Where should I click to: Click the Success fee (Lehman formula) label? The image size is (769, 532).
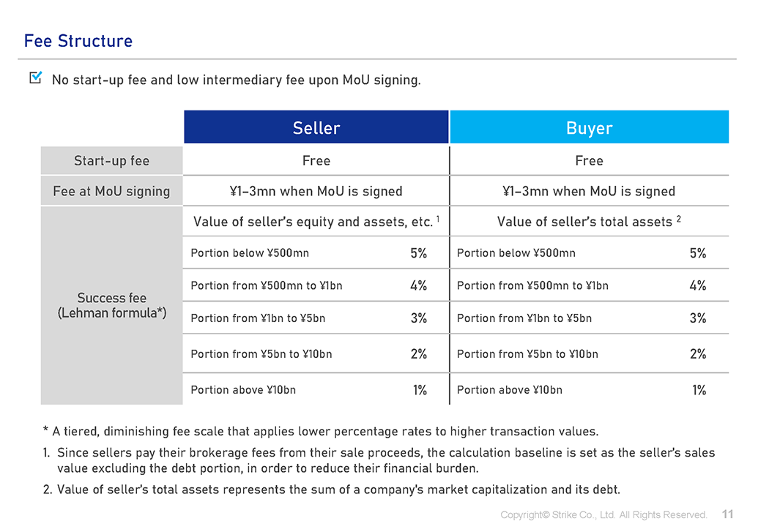coord(112,305)
